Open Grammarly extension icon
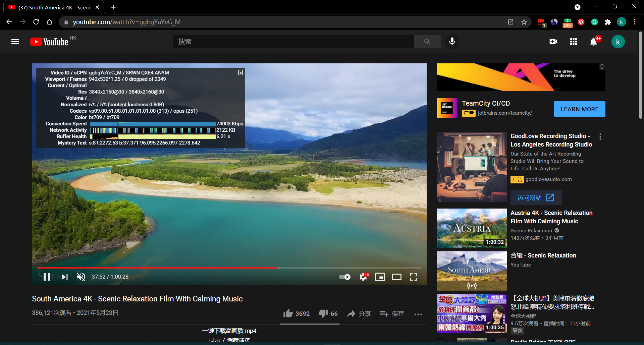The height and width of the screenshot is (345, 644). 594,22
